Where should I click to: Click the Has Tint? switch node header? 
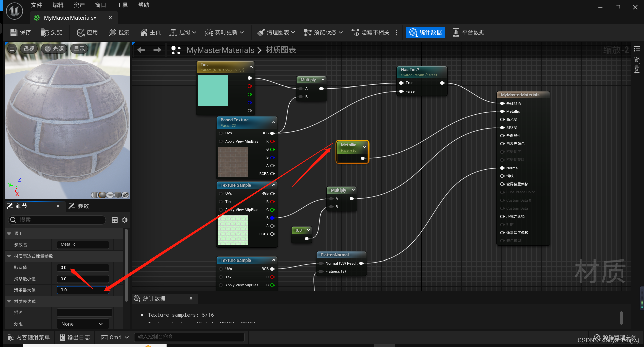click(x=422, y=72)
